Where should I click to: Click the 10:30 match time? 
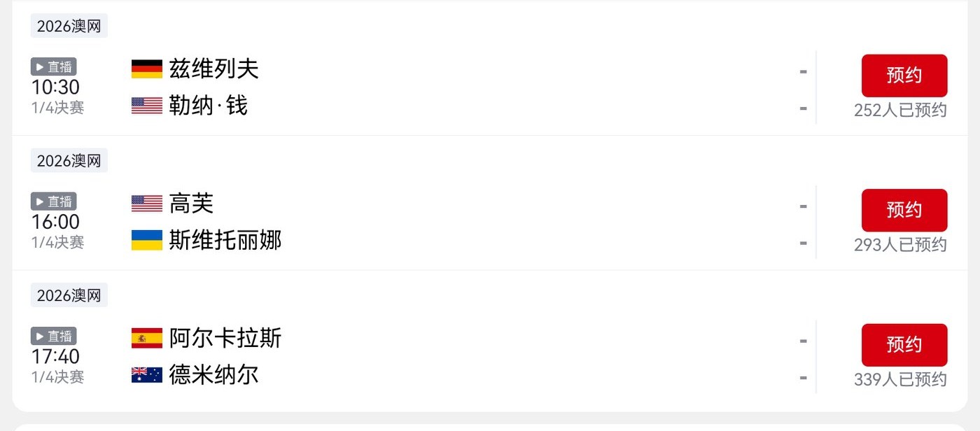(55, 87)
